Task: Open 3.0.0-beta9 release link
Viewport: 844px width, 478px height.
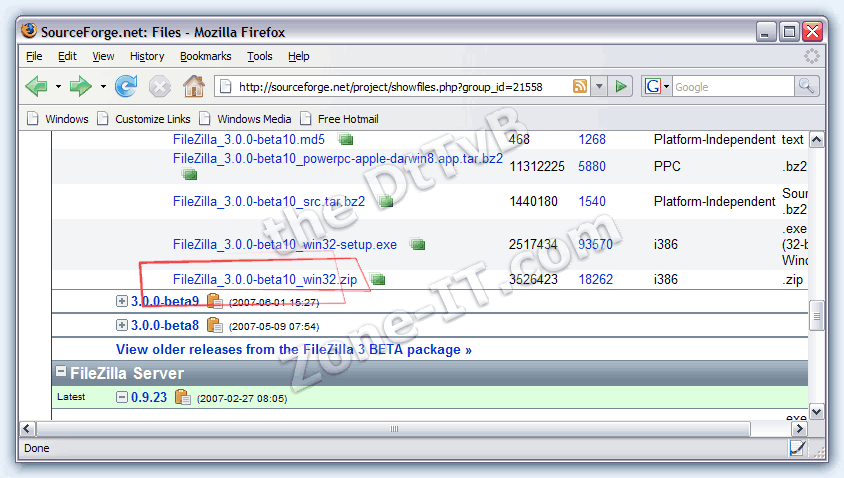Action: pyautogui.click(x=165, y=301)
